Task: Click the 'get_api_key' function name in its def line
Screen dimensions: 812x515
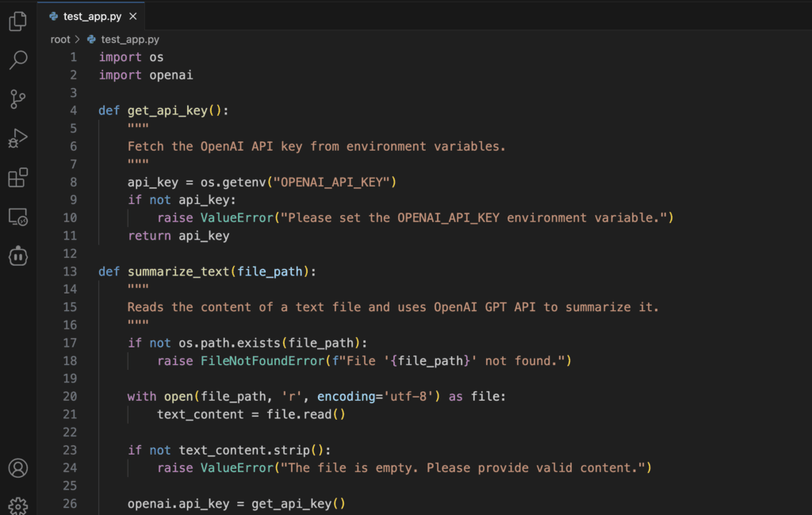Action: (167, 111)
